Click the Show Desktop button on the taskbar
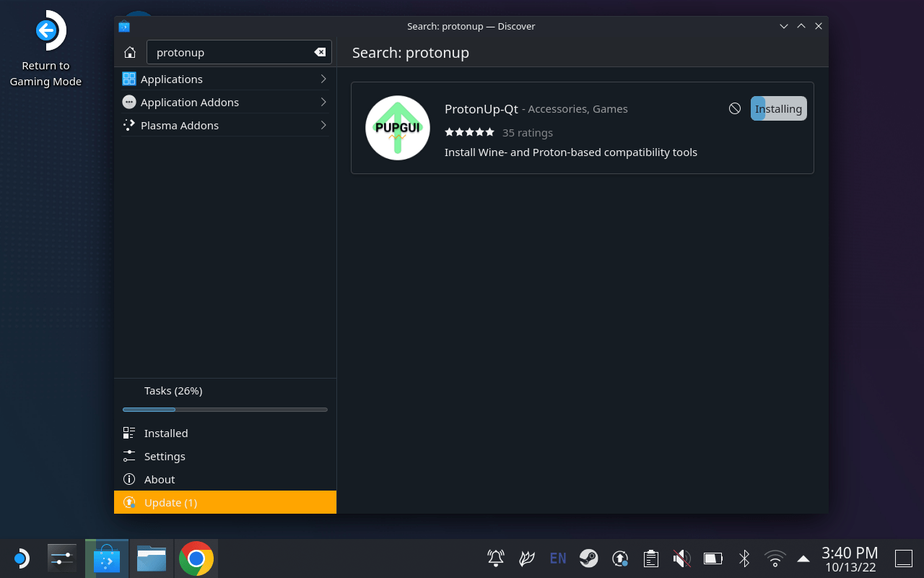The width and height of the screenshot is (924, 578). click(x=904, y=558)
